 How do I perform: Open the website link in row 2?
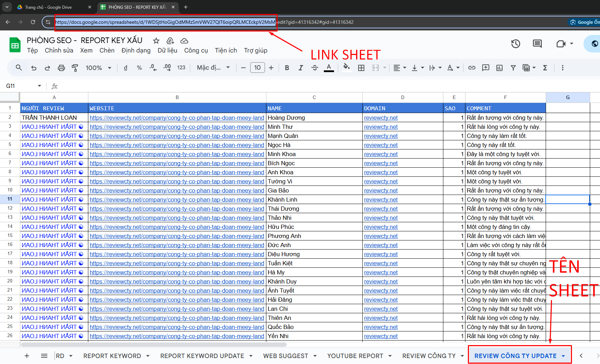coord(177,118)
